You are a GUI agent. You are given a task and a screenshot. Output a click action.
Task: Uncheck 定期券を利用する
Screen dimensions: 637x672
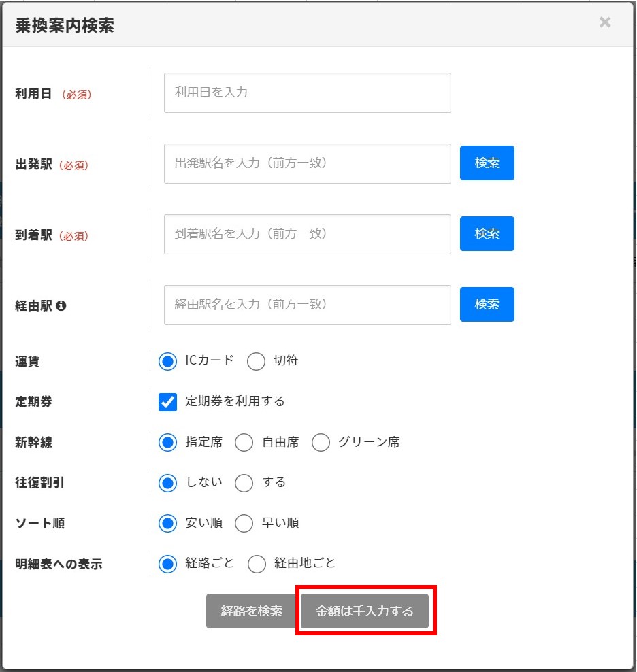point(167,401)
